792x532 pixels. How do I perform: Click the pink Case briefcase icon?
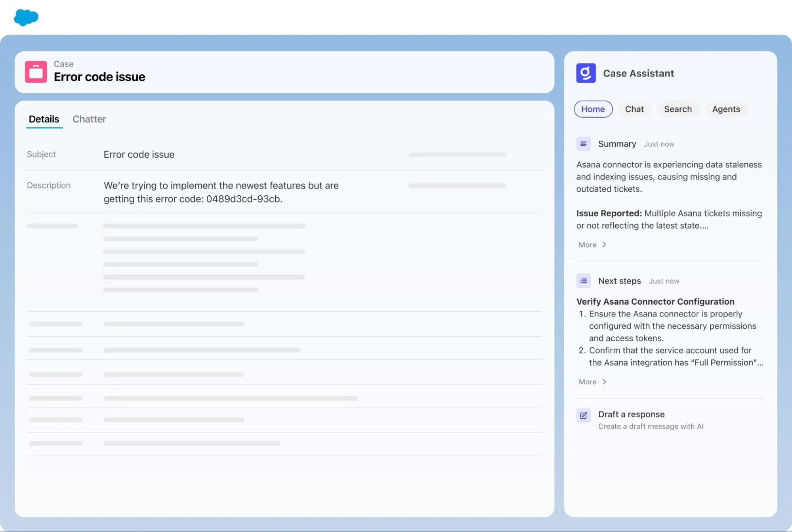coord(36,72)
